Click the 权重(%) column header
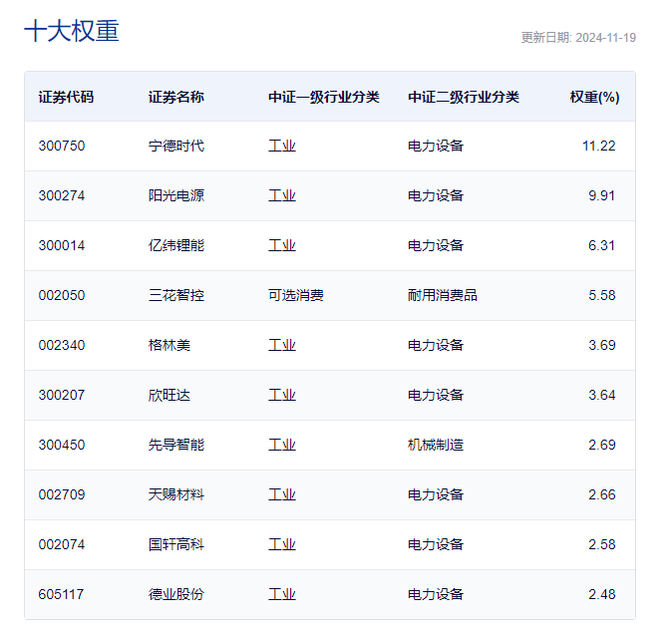 (x=594, y=97)
